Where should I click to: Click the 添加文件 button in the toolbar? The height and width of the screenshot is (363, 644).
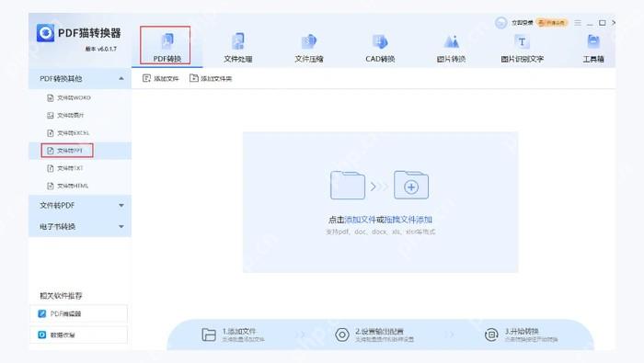161,78
